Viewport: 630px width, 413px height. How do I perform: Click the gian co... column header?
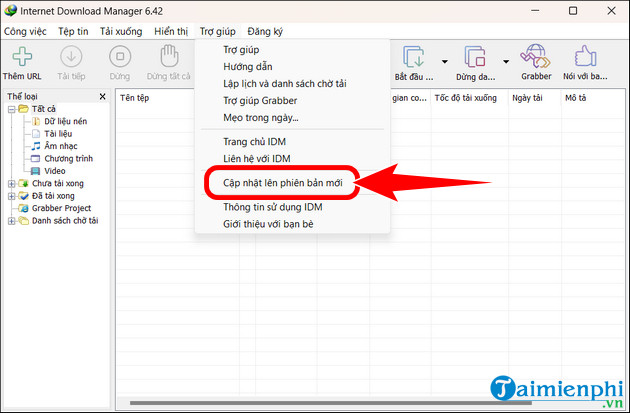(410, 98)
